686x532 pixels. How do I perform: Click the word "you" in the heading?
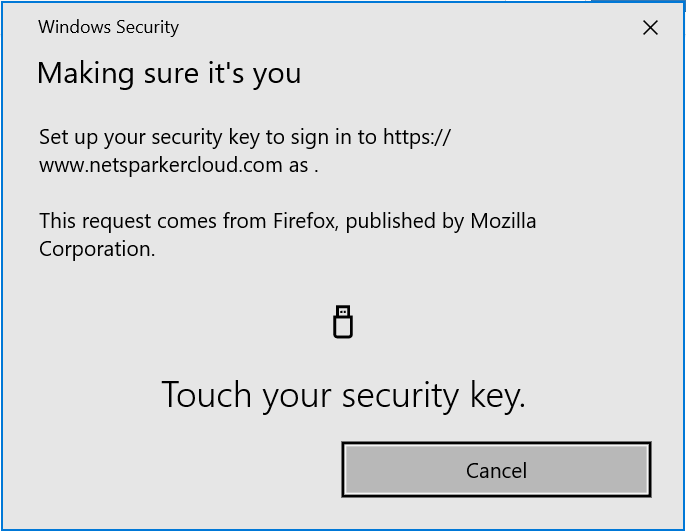pyautogui.click(x=278, y=73)
